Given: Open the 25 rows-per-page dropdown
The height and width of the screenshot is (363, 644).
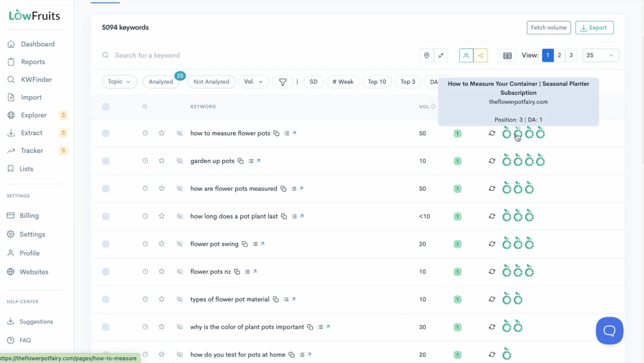Looking at the screenshot, I should [600, 55].
